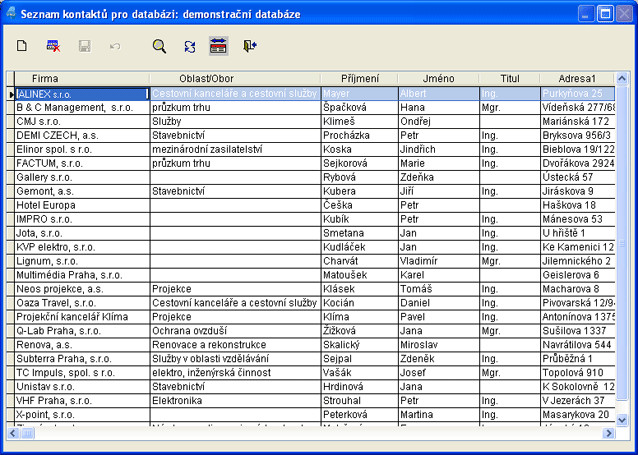The image size is (638, 455).
Task: Click the row selector beside Hotel Europa
Action: click(11, 205)
